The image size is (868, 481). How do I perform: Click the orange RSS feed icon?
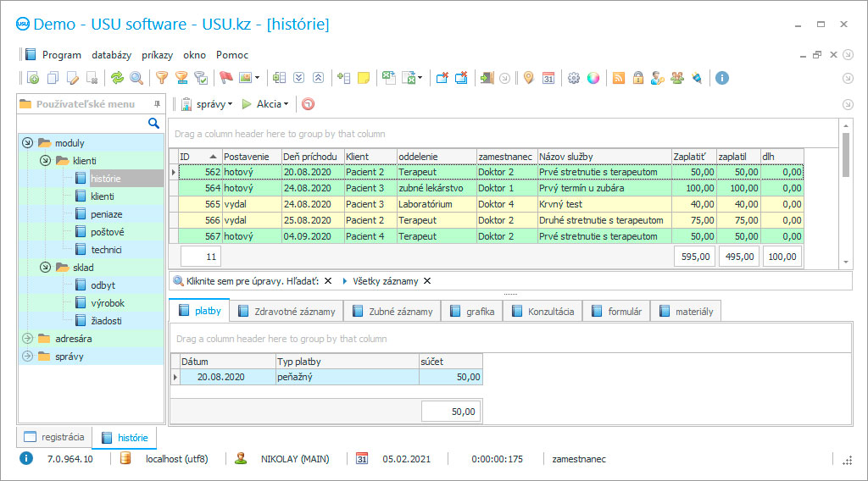[618, 78]
